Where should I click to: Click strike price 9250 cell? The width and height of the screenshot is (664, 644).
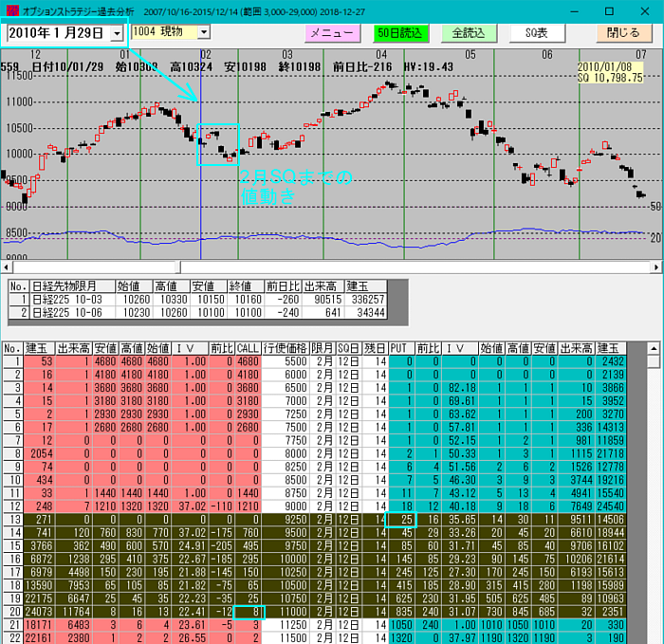tap(285, 520)
